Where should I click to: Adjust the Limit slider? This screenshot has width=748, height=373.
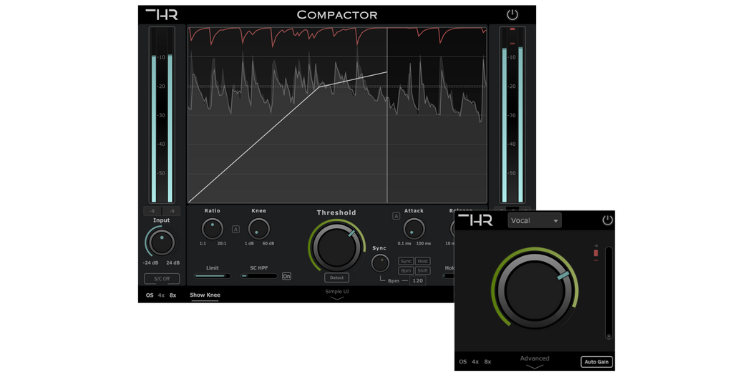coord(212,276)
